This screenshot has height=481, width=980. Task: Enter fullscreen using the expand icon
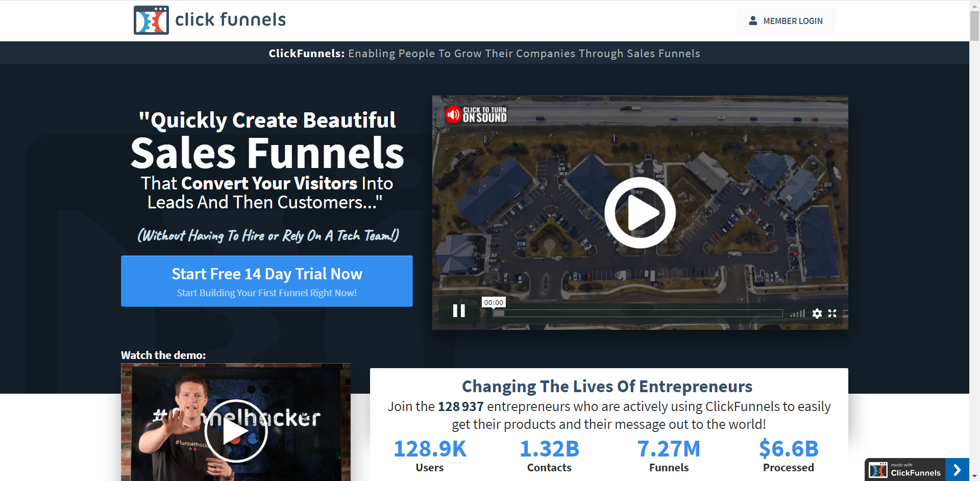(832, 314)
